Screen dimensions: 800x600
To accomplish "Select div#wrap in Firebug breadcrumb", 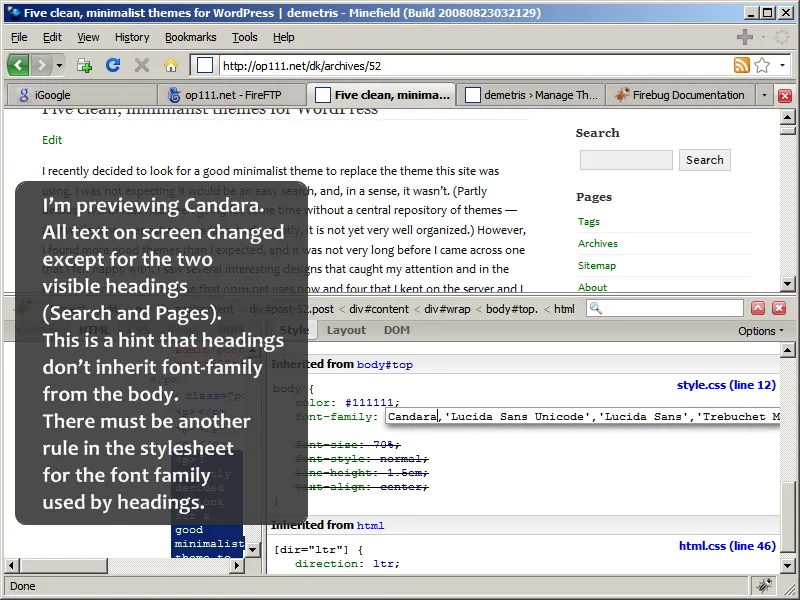I will 447,309.
